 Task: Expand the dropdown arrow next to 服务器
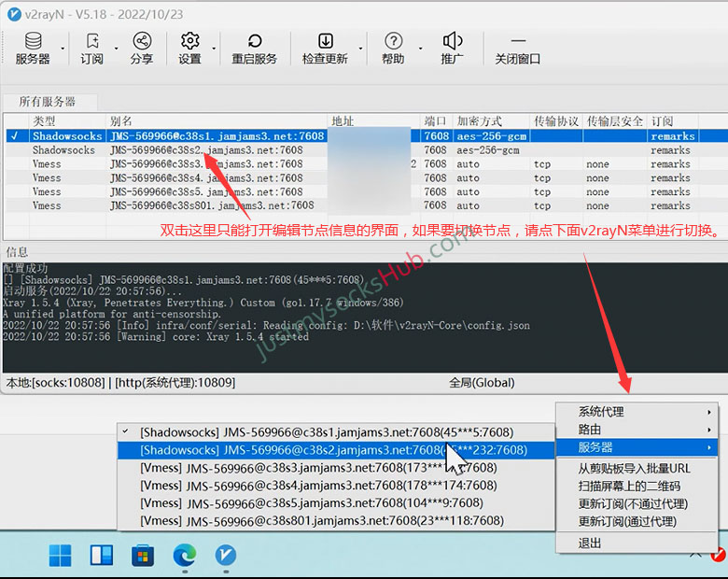(x=63, y=49)
